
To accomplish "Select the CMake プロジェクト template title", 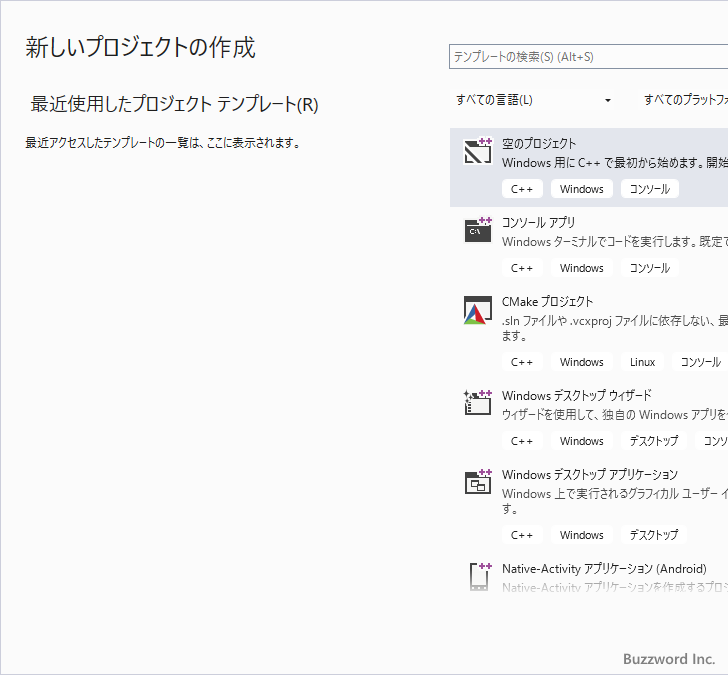I will 547,301.
